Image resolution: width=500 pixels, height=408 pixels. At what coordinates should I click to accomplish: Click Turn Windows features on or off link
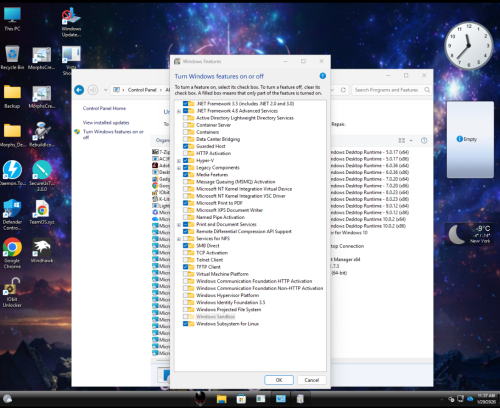pyautogui.click(x=113, y=134)
